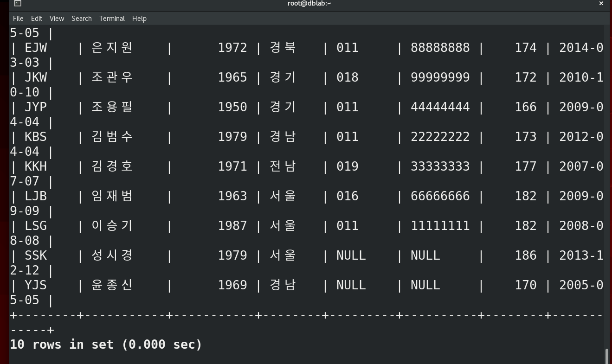Click the KKH user ID cell

pyautogui.click(x=36, y=166)
